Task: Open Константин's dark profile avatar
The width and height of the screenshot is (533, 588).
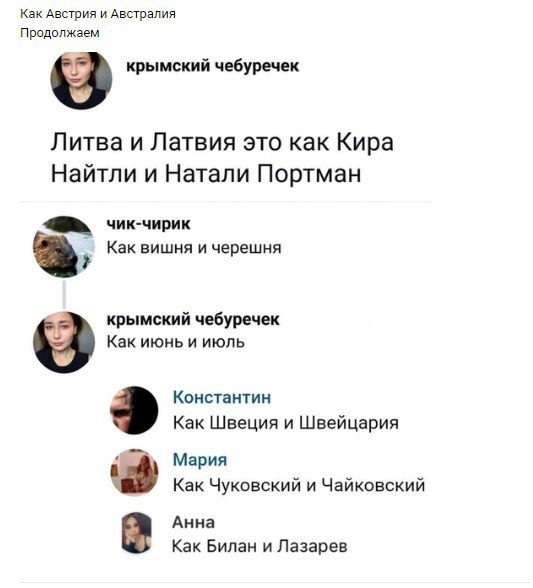Action: [x=134, y=410]
